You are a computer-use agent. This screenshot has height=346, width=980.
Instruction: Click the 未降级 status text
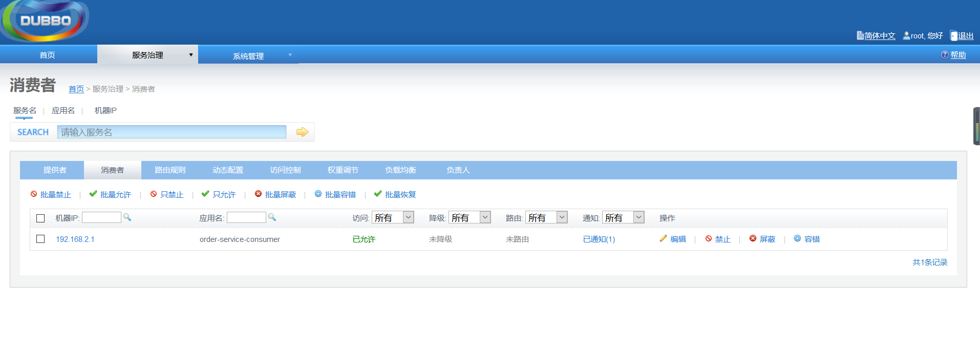pyautogui.click(x=440, y=239)
